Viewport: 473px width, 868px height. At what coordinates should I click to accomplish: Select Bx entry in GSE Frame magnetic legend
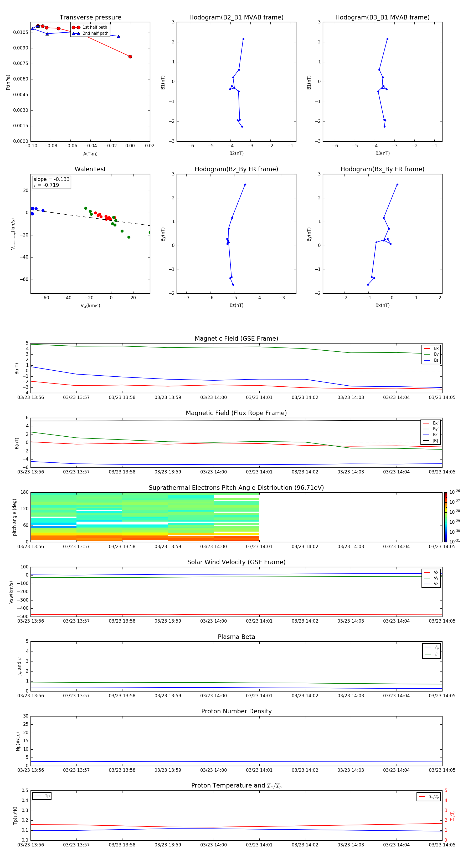[x=431, y=349]
